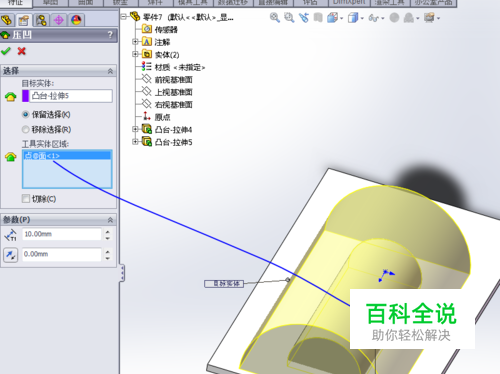Open the view settings dropdown arrow
This screenshot has width=500, height=374.
(438, 18)
